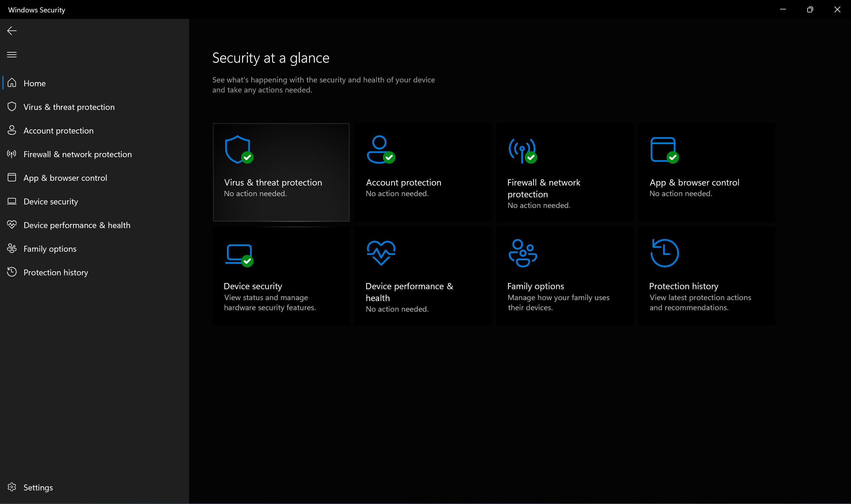Open the Device security card title
This screenshot has width=851, height=504.
pos(253,286)
